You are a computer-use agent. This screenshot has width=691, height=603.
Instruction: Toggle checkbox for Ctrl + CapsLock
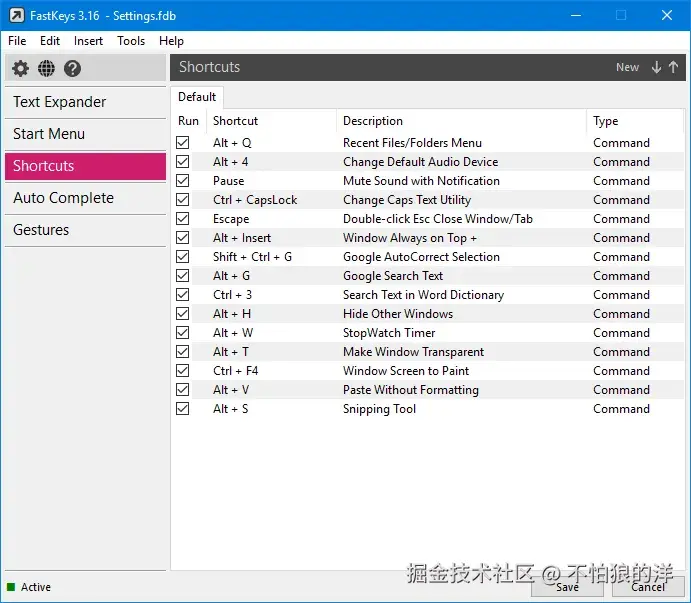point(182,199)
